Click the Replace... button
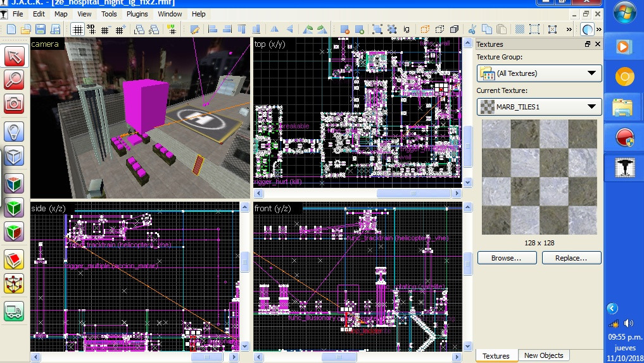Viewport: 644px width, 363px height. tap(571, 258)
